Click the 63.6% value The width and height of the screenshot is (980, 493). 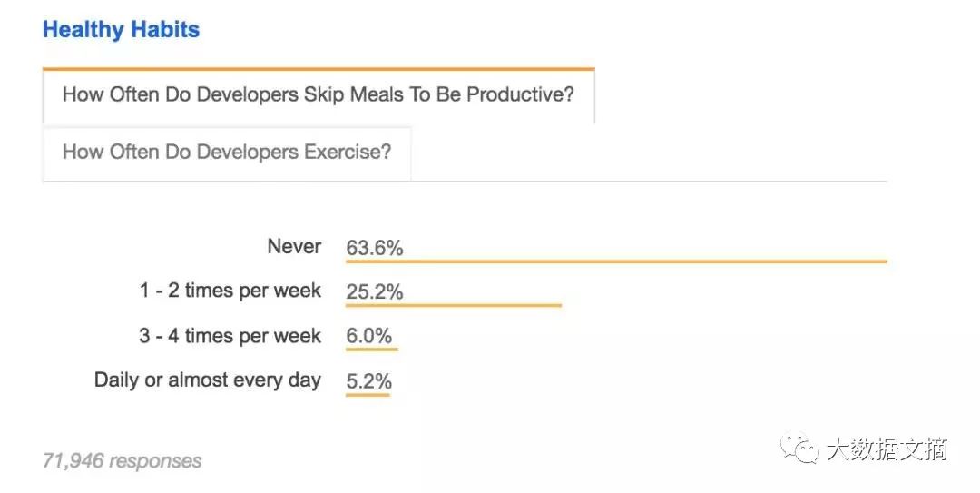tap(374, 248)
